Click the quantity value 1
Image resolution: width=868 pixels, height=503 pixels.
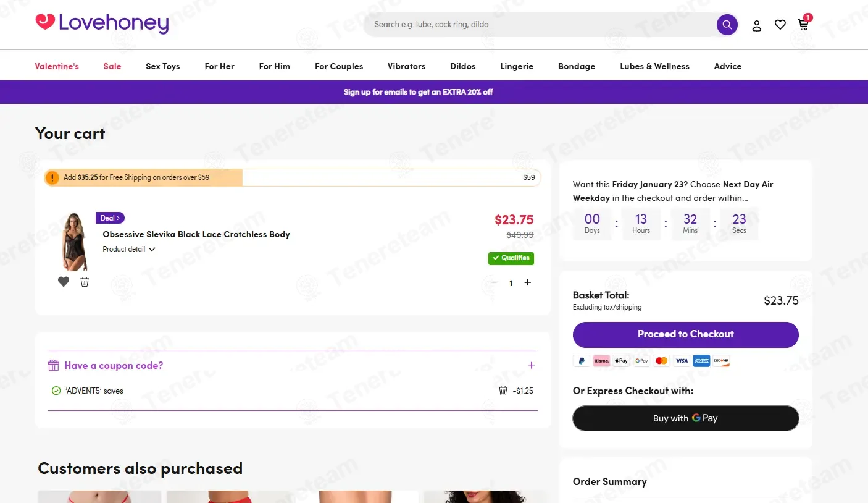[x=511, y=283]
